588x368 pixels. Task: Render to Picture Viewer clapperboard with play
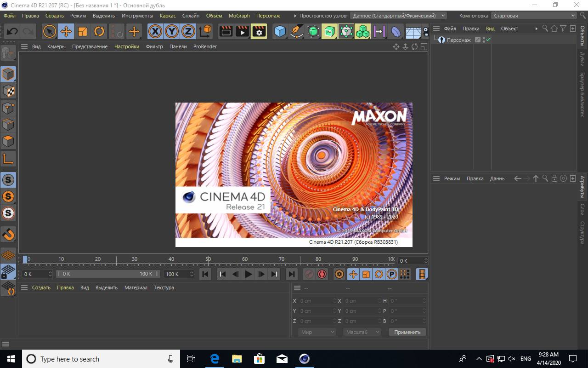(x=242, y=31)
